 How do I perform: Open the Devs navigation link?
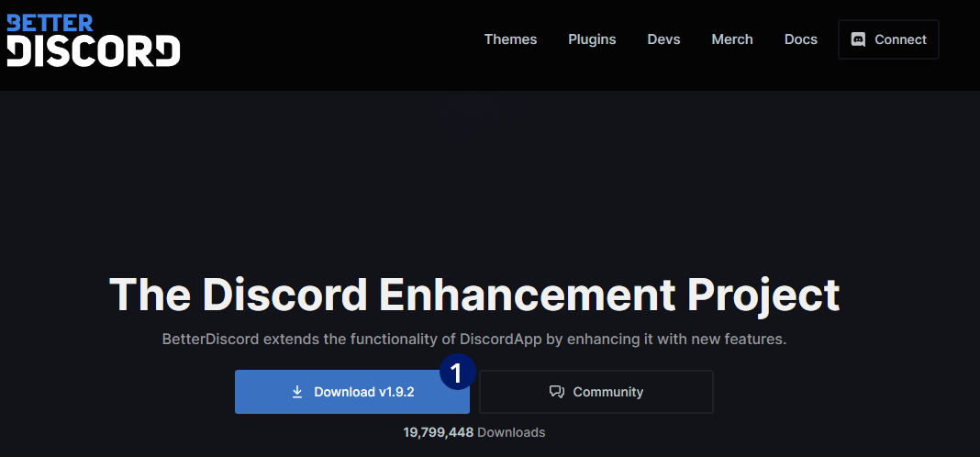pos(663,39)
